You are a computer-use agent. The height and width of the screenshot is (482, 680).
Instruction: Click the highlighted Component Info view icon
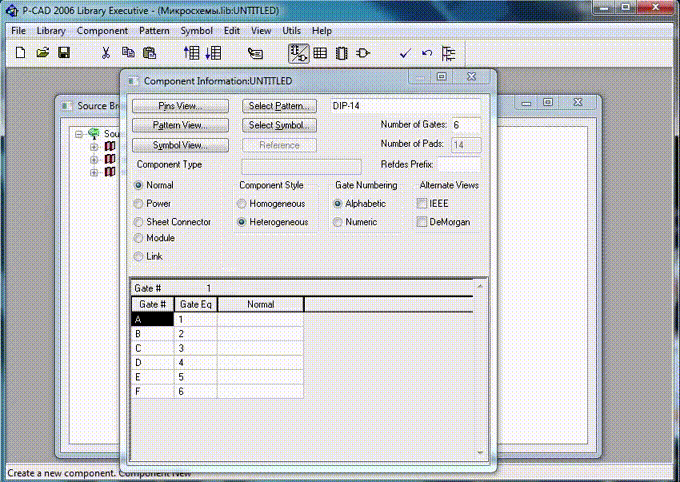298,53
